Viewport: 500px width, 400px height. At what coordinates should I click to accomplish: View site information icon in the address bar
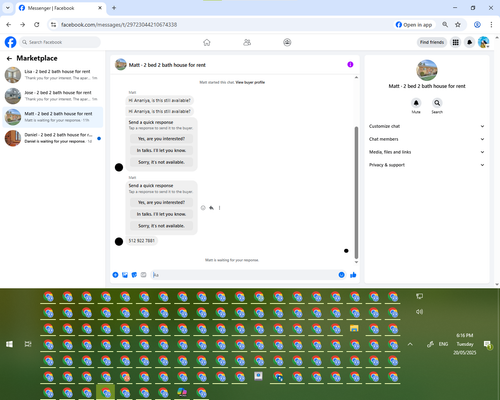click(53, 25)
